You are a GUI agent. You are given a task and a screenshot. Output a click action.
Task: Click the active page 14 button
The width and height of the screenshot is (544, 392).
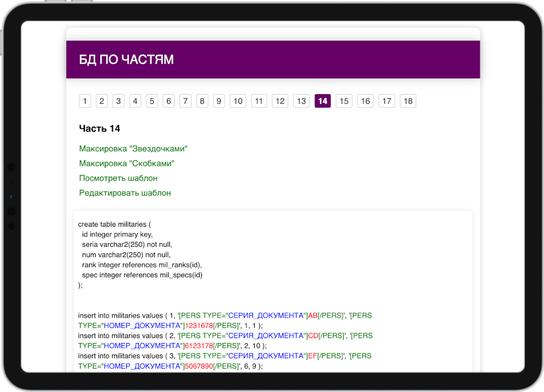pyautogui.click(x=323, y=101)
